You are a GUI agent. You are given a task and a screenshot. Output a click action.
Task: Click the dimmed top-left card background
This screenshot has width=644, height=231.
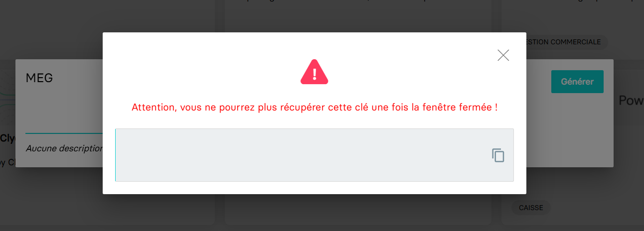point(107,30)
